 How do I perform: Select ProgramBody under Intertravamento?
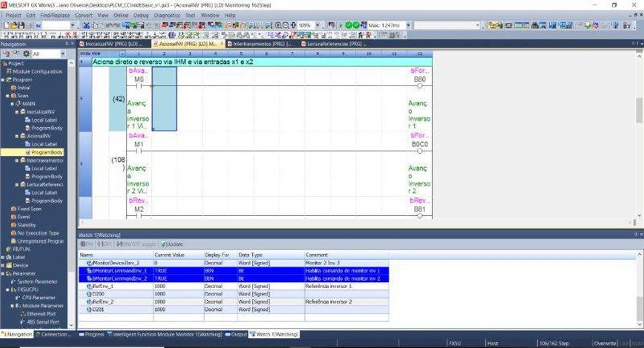tap(47, 176)
